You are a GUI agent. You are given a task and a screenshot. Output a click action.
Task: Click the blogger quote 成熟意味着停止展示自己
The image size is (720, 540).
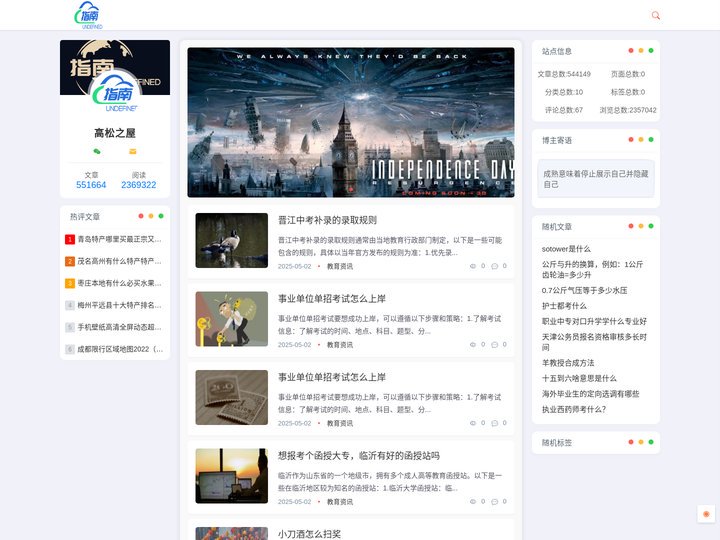pyautogui.click(x=596, y=179)
